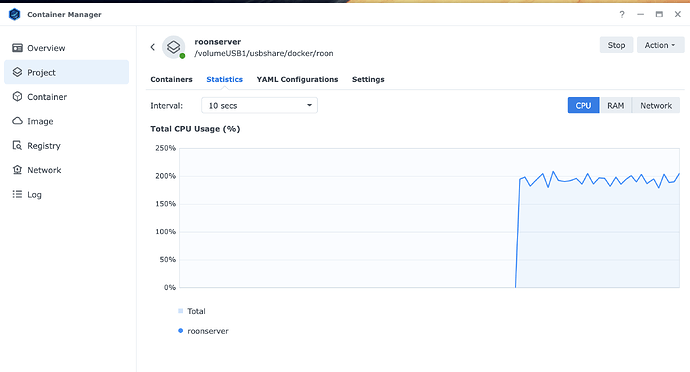Open the Log section
The height and width of the screenshot is (372, 690).
66,195
